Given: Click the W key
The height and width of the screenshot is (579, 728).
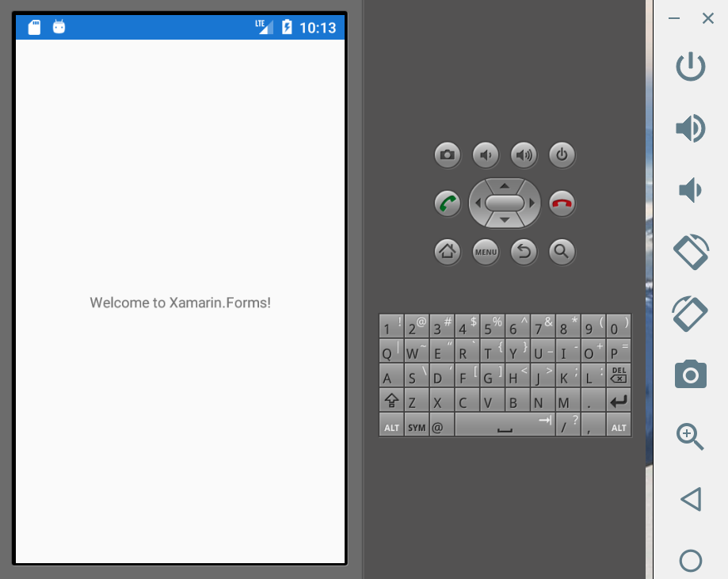Looking at the screenshot, I should [x=417, y=351].
